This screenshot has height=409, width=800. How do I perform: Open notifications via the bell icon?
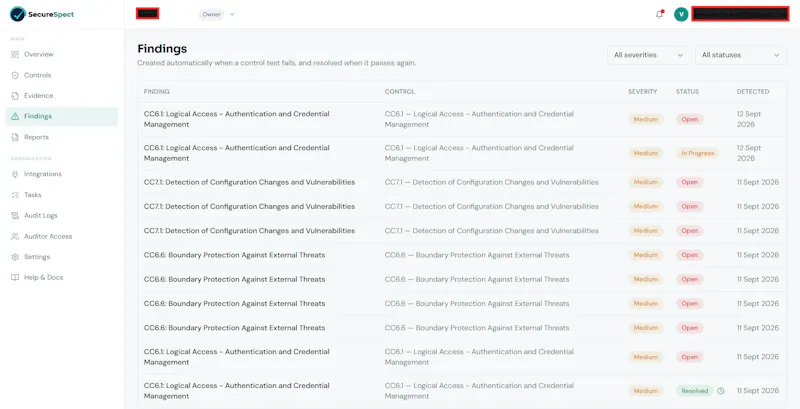click(x=659, y=14)
